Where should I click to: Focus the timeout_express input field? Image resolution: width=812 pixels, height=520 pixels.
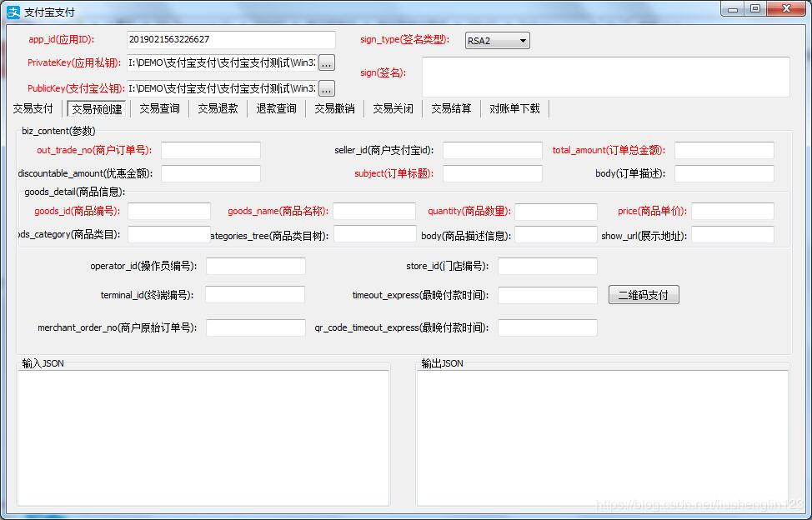[548, 295]
